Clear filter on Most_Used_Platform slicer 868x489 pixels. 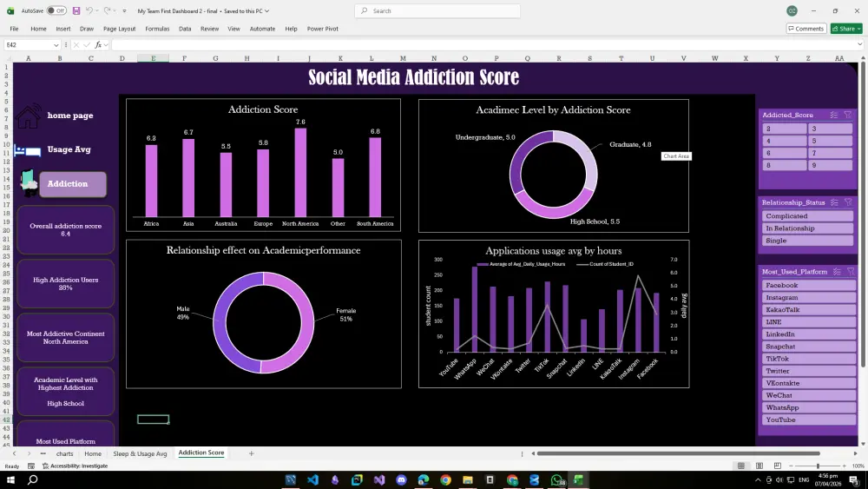point(851,272)
